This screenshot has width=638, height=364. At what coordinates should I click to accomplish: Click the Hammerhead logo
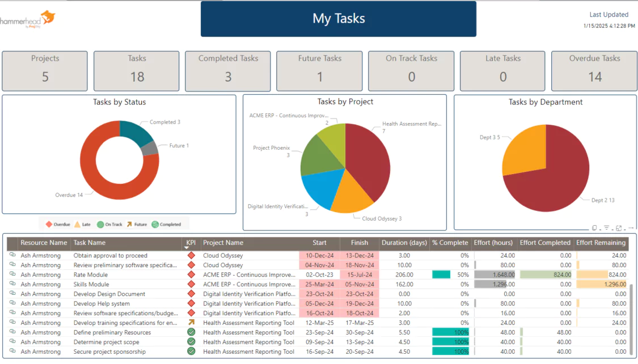28,18
